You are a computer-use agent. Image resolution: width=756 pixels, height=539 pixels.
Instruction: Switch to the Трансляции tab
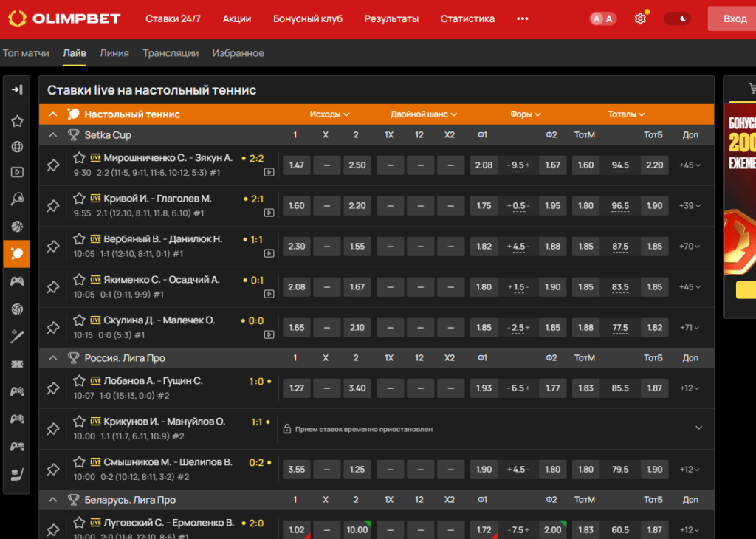click(x=171, y=53)
